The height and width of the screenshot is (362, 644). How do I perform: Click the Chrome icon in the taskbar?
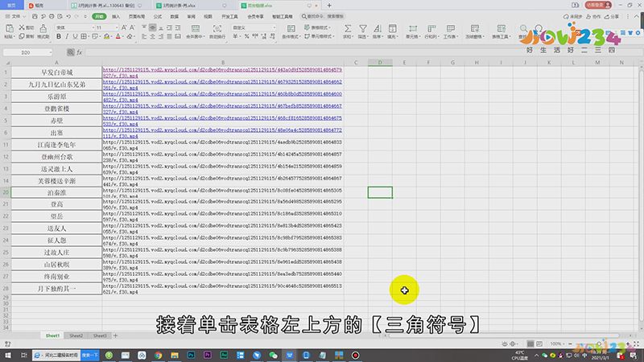point(158,355)
